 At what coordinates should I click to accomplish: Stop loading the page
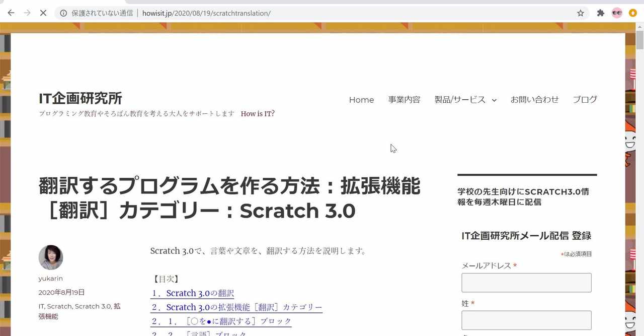point(43,13)
